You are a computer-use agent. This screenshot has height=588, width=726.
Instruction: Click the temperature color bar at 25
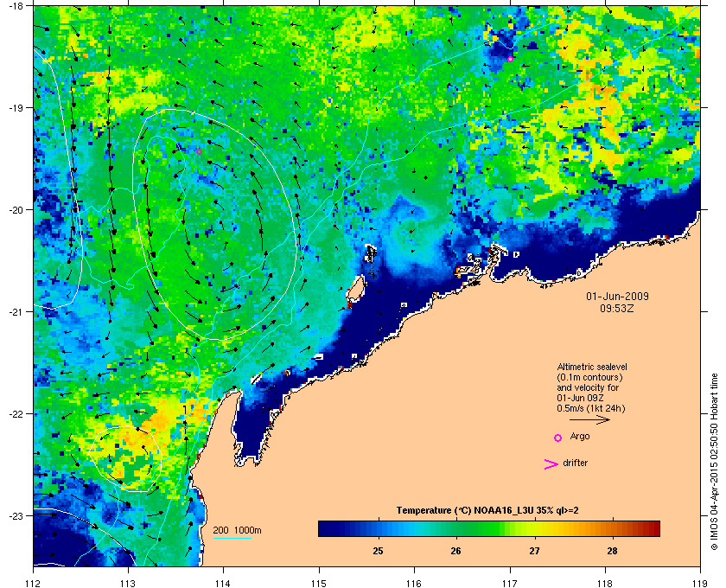pyautogui.click(x=379, y=528)
